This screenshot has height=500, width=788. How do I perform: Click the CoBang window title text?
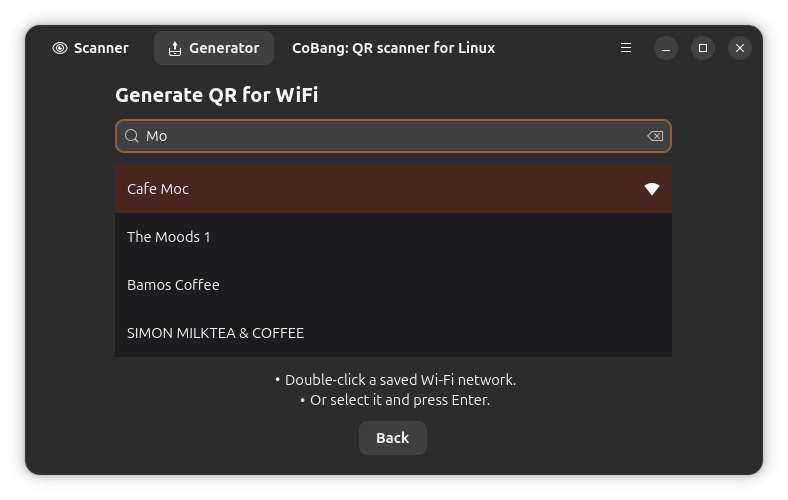click(x=393, y=48)
